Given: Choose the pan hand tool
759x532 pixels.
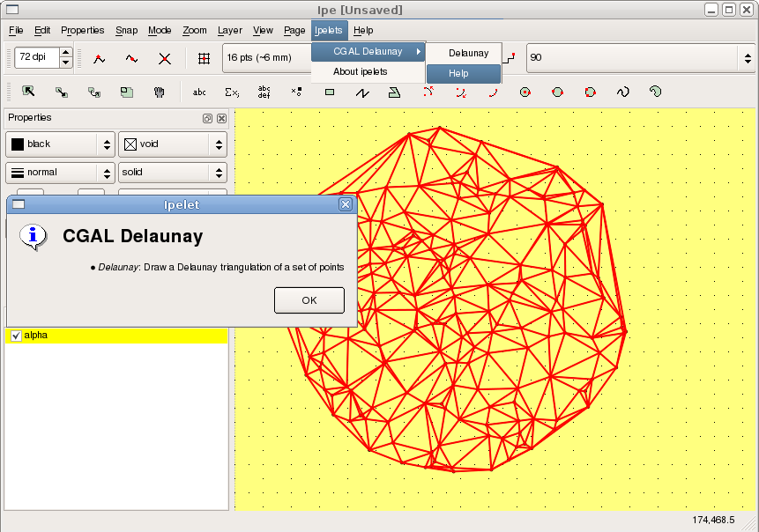Looking at the screenshot, I should point(160,91).
